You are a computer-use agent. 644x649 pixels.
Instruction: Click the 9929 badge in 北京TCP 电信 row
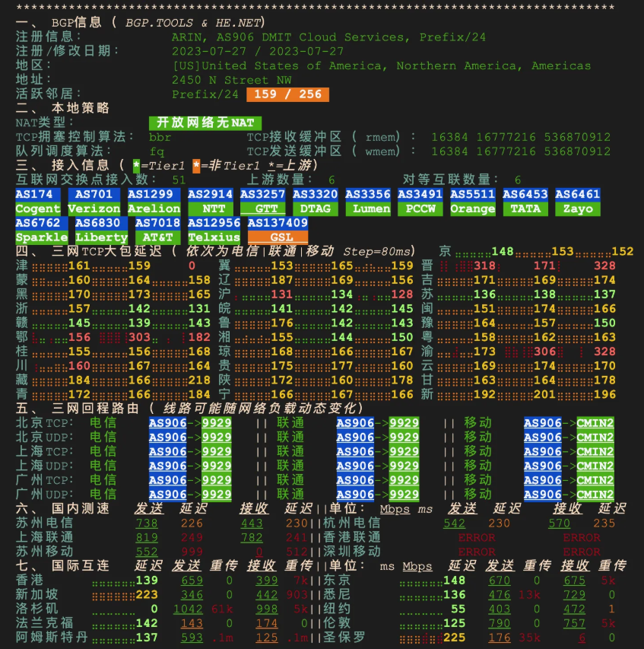tap(217, 423)
